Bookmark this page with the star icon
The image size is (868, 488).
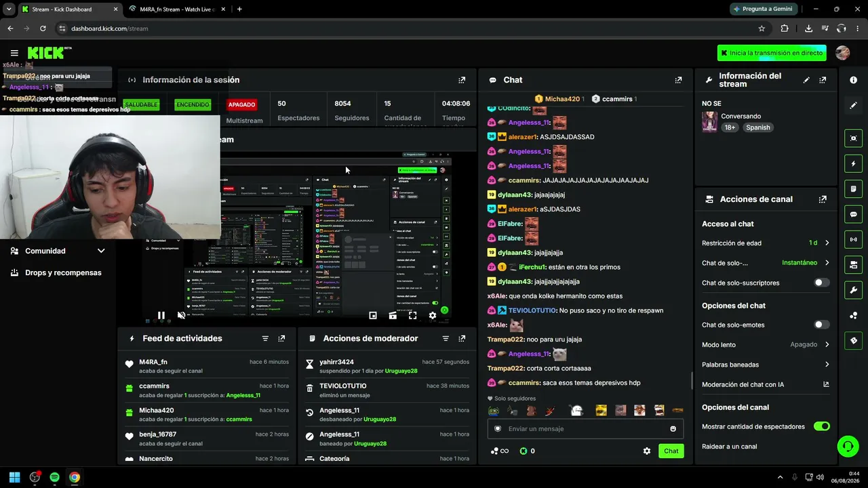(x=762, y=28)
